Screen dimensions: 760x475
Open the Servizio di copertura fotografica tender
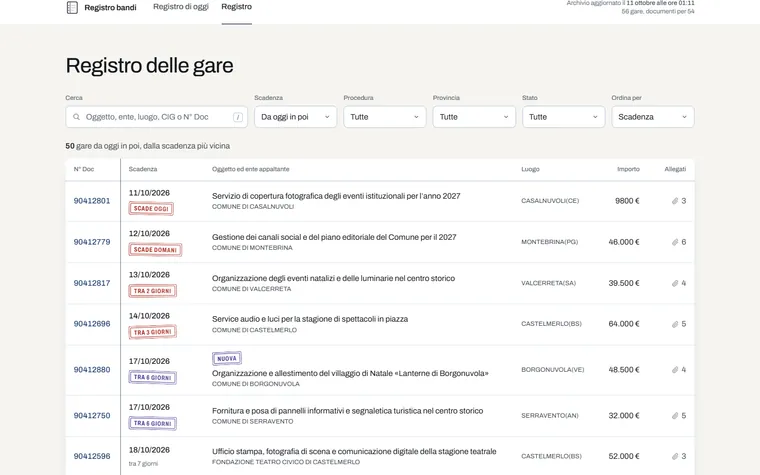click(x=336, y=196)
